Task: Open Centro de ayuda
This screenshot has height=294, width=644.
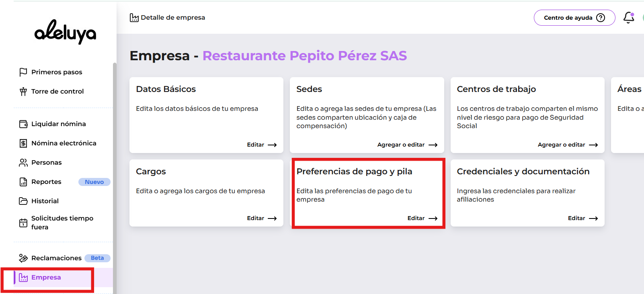Action: 574,18
